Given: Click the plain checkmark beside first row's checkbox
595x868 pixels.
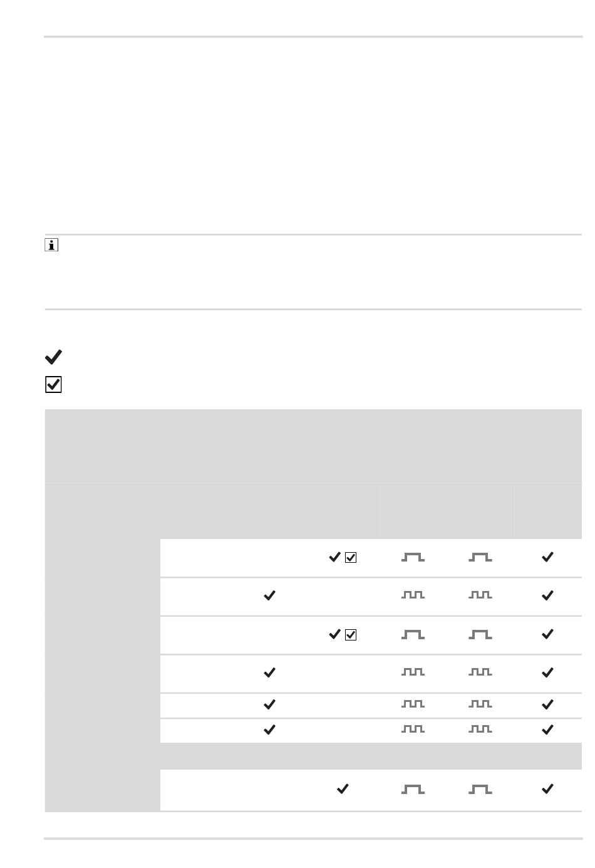Looking at the screenshot, I should click(x=335, y=557).
